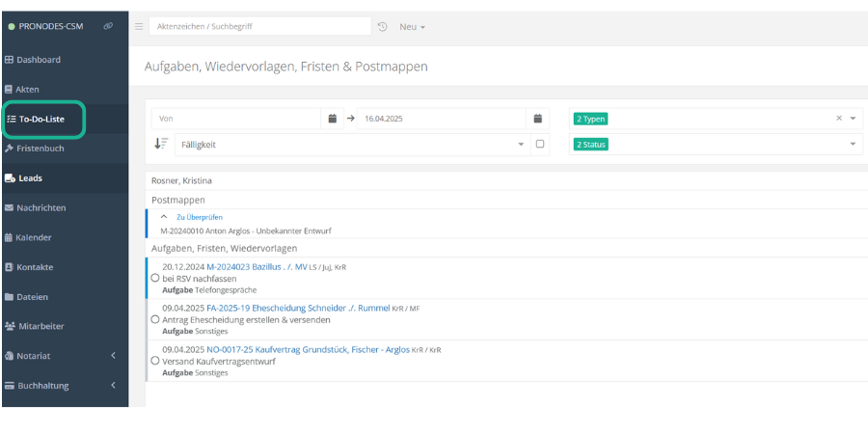This screenshot has width=868, height=434.
Task: Mark 'Versand Kaufvertragsentwurf' task as done
Action: tap(155, 361)
